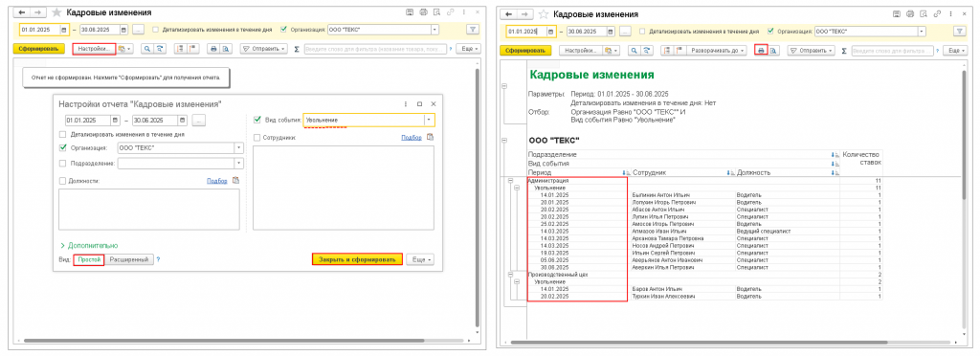This screenshot has width=980, height=356.
Task: Click the find-next icon beside magnifier in right window
Action: (x=646, y=51)
